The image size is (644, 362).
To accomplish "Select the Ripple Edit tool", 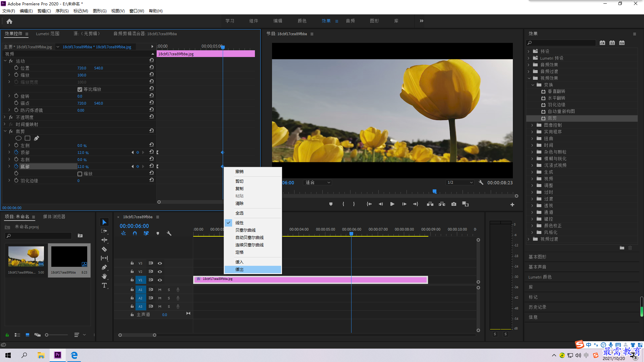I will point(104,240).
